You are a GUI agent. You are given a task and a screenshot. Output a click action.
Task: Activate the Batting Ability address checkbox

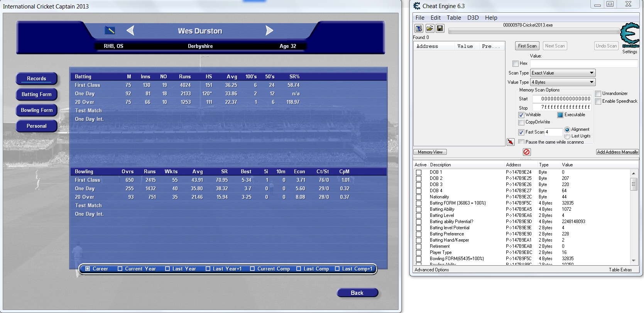419,209
